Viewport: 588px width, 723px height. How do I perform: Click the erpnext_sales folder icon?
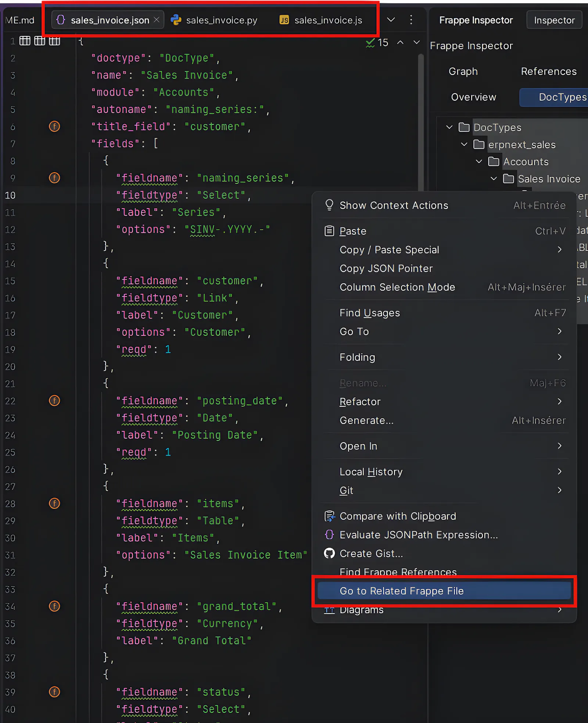(479, 144)
